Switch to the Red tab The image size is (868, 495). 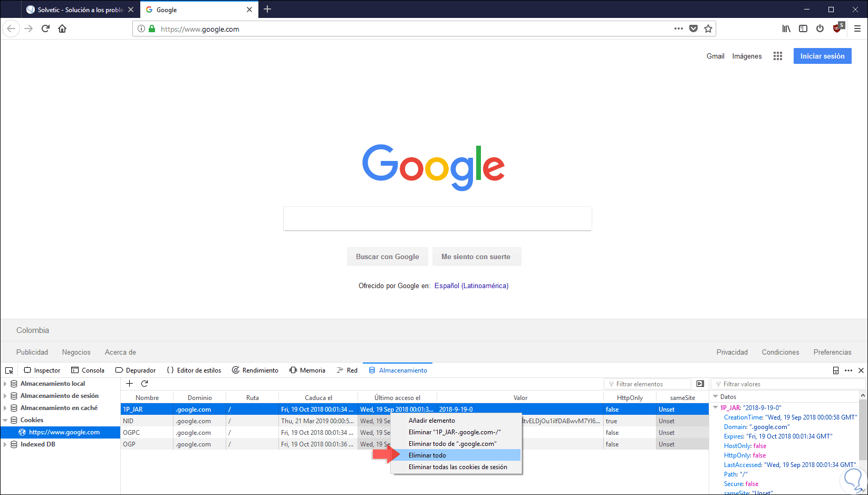pyautogui.click(x=348, y=370)
